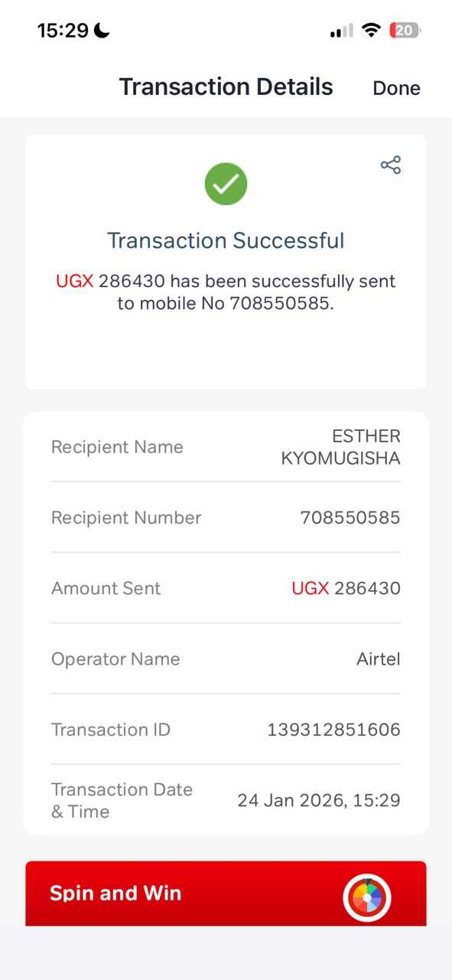Tap the moon Focus icon beside the time
452x980 pixels.
[102, 31]
